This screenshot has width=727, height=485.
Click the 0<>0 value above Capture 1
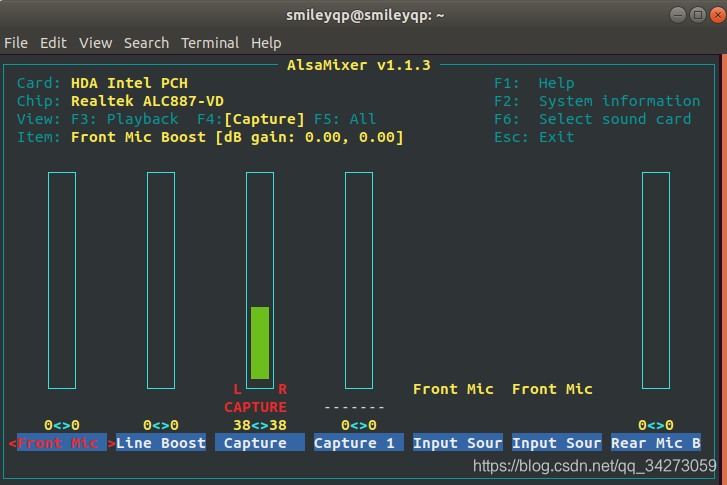coord(359,425)
